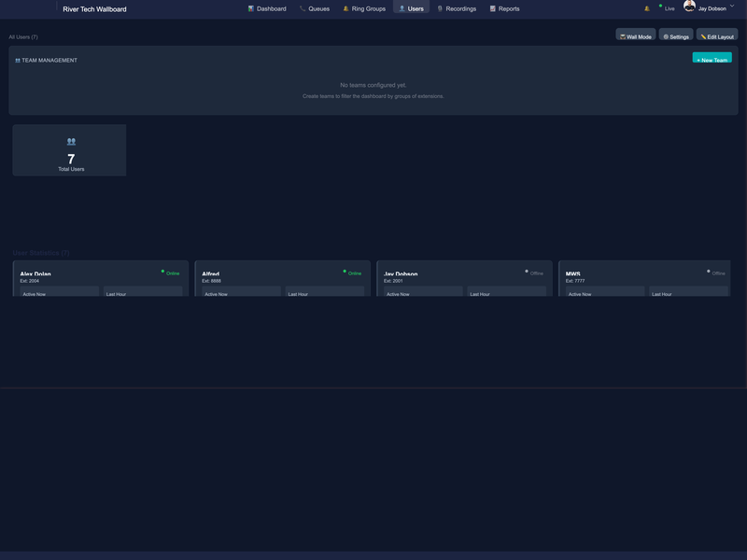Click Alfred's Online status indicator

click(352, 273)
